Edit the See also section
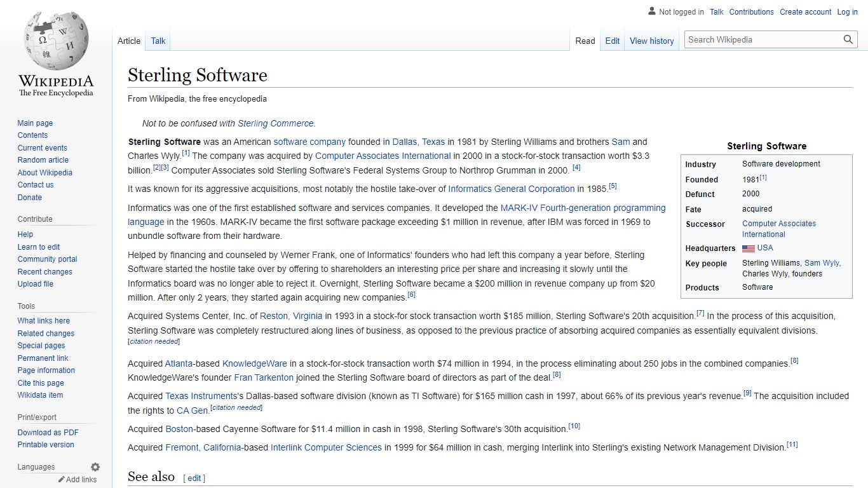Viewport: 868px width, 488px height. pos(194,478)
